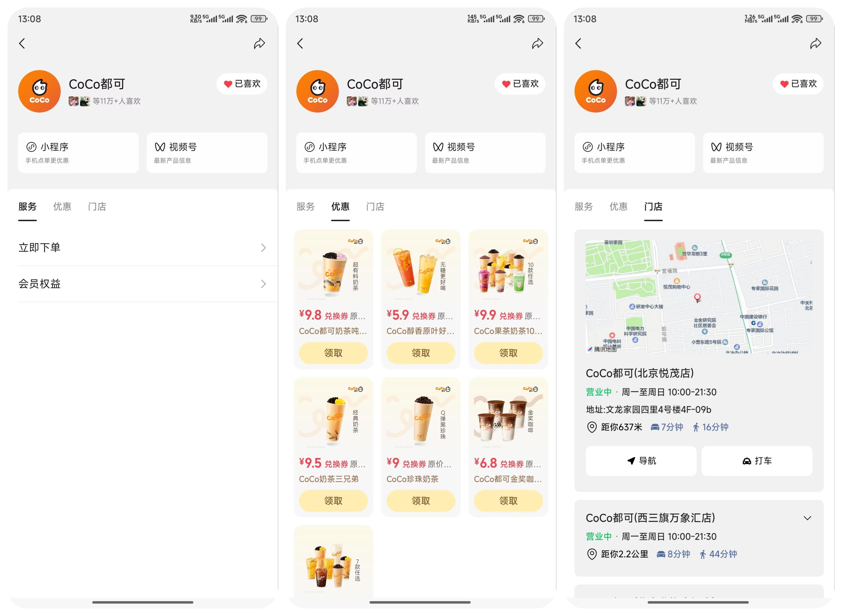The width and height of the screenshot is (842, 616).
Task: Click the red location pin on the map
Action: coord(697,297)
